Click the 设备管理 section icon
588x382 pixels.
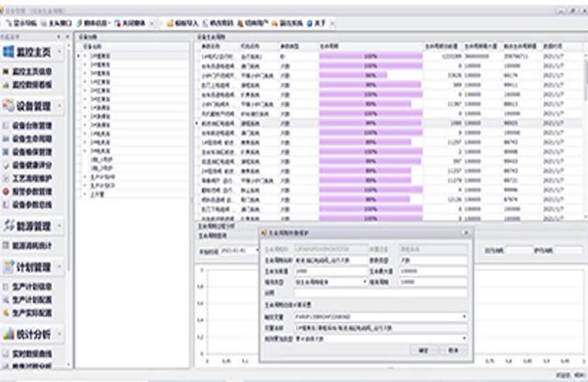coord(9,106)
